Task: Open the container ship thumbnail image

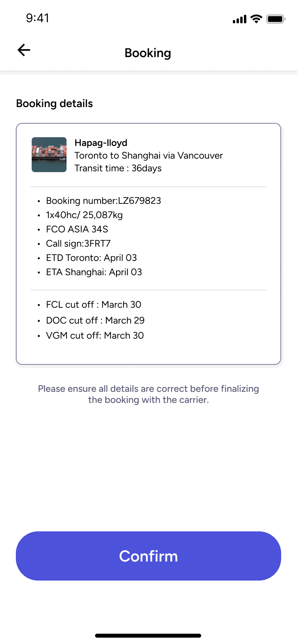Action: (x=49, y=155)
